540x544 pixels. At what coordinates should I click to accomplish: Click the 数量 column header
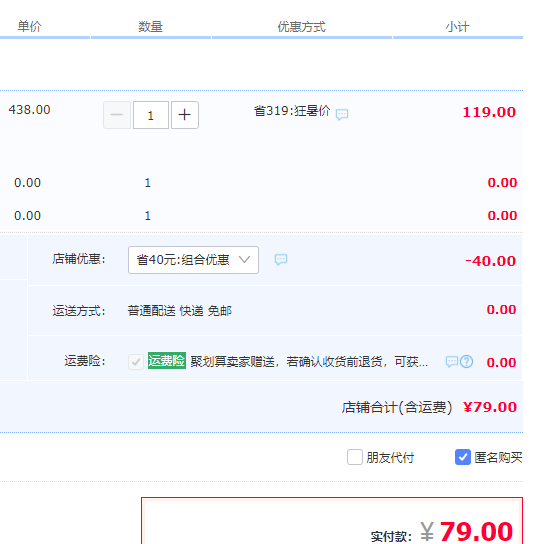[x=150, y=26]
